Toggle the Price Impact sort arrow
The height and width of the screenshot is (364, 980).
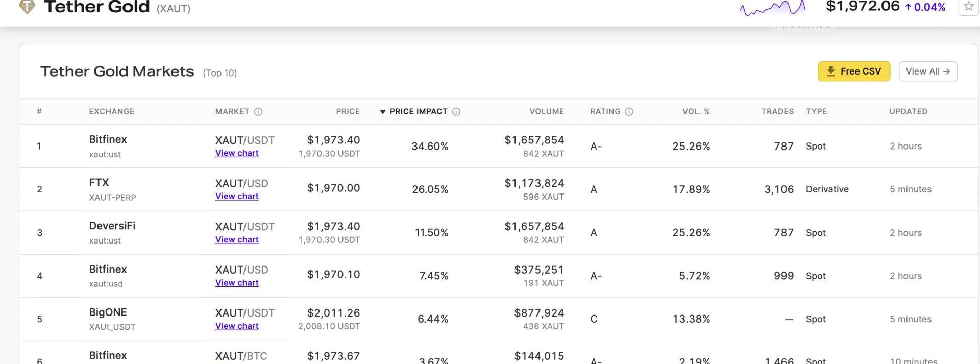(x=383, y=112)
